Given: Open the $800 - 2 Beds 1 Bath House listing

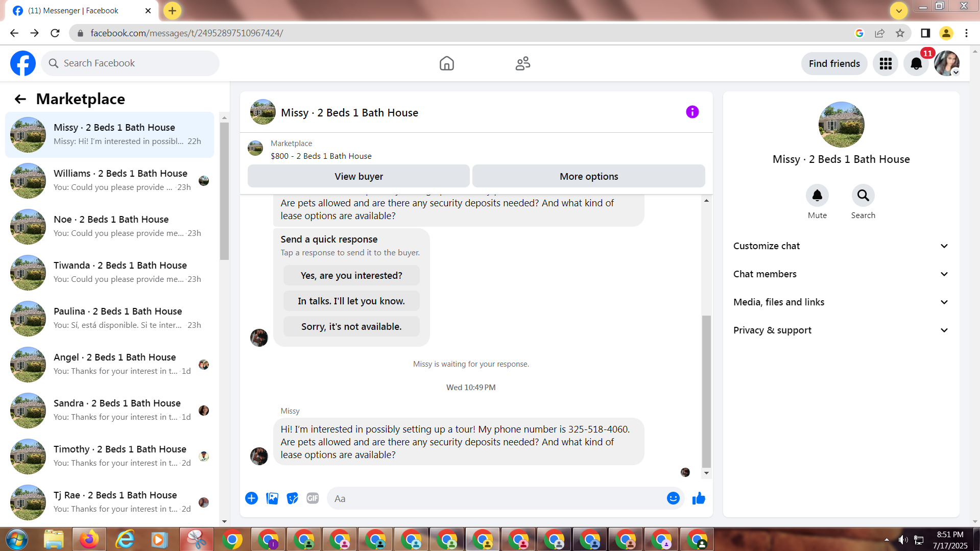Looking at the screenshot, I should 321,156.
